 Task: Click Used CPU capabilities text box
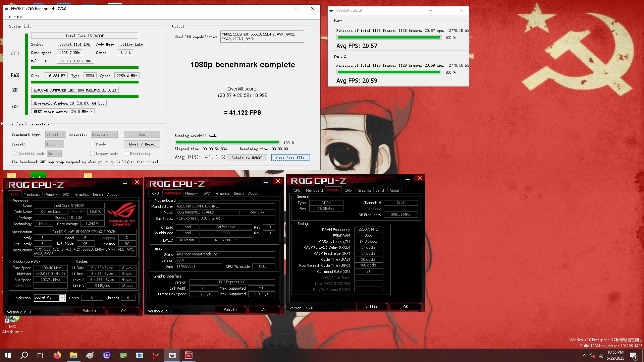[262, 37]
